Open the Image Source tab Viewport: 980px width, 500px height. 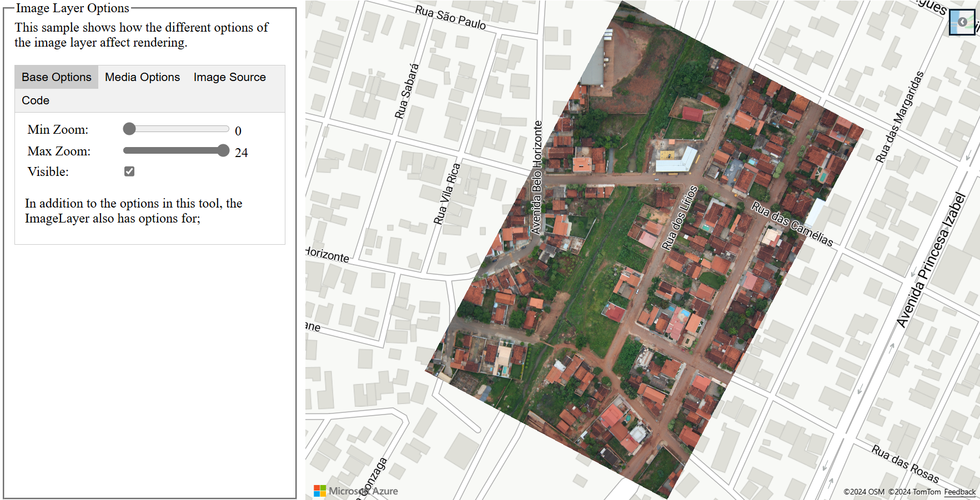coord(229,77)
